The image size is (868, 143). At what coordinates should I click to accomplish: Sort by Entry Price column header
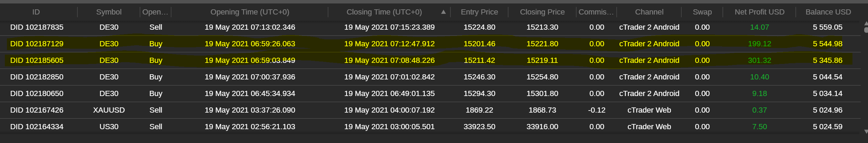[x=479, y=12]
